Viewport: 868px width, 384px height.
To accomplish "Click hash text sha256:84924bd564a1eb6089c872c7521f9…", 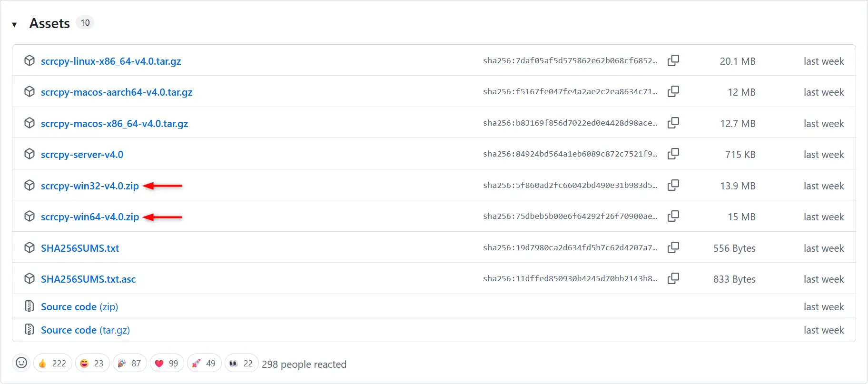I will [570, 154].
